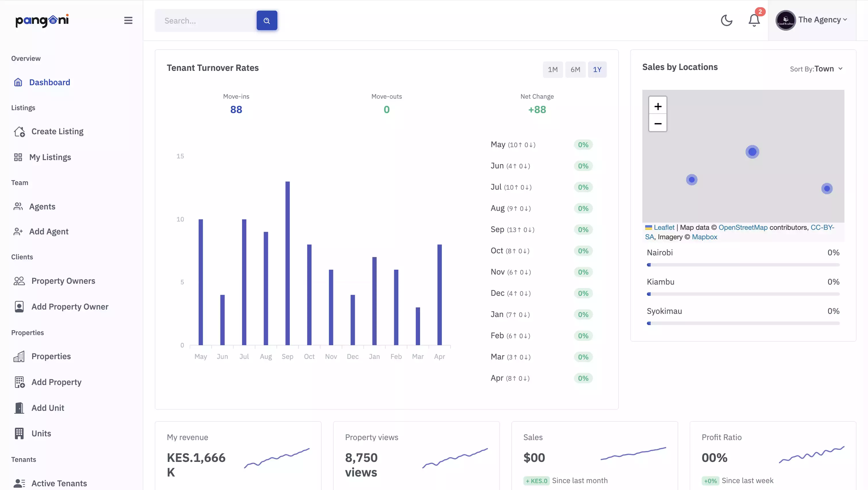Open the Units sidebar icon
Screen dimensions: 868x490
(19, 433)
